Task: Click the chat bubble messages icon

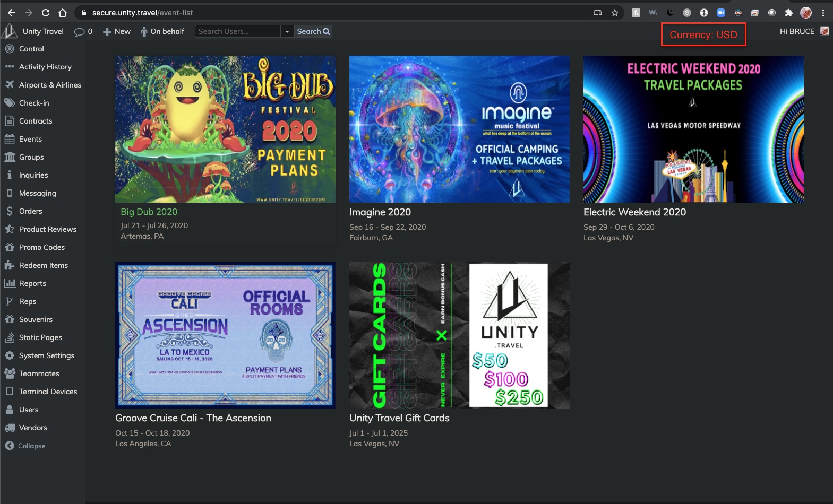Action: [x=80, y=32]
